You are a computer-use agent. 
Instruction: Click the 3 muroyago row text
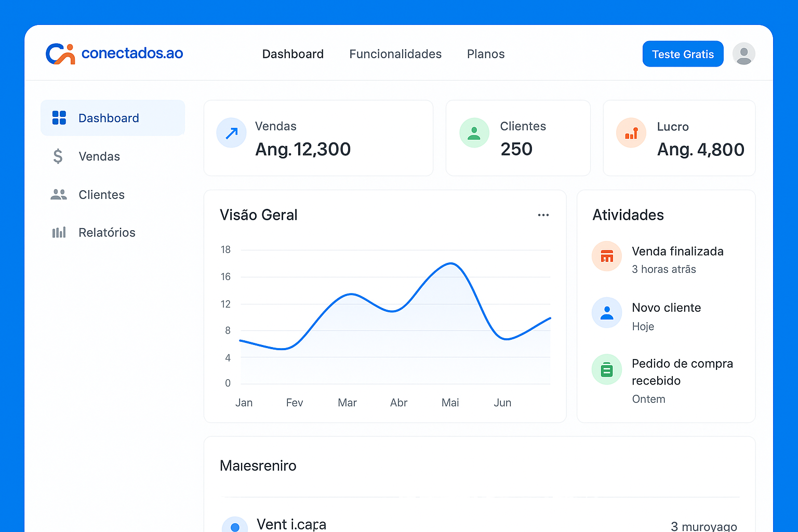click(x=704, y=526)
